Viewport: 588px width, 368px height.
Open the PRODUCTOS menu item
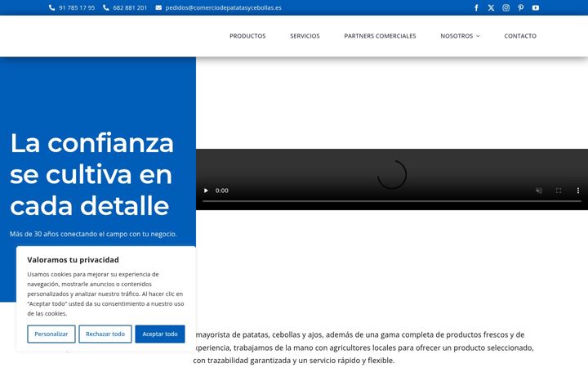247,36
